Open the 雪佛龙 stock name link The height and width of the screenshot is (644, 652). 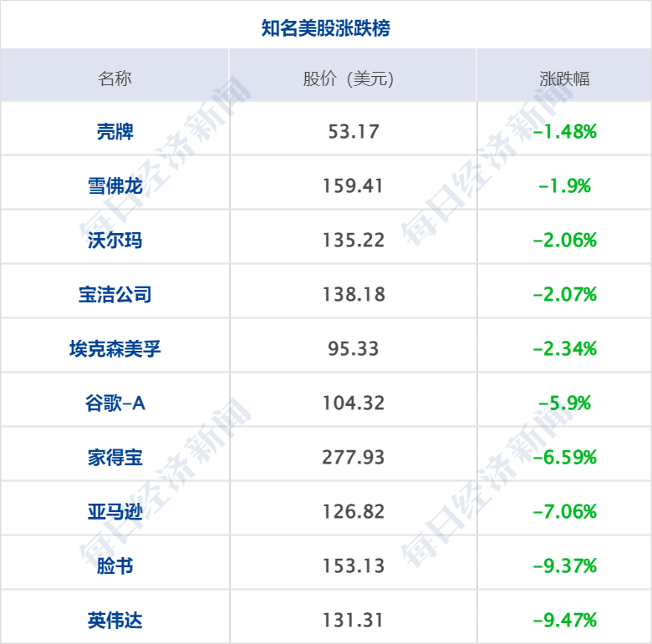(x=115, y=185)
